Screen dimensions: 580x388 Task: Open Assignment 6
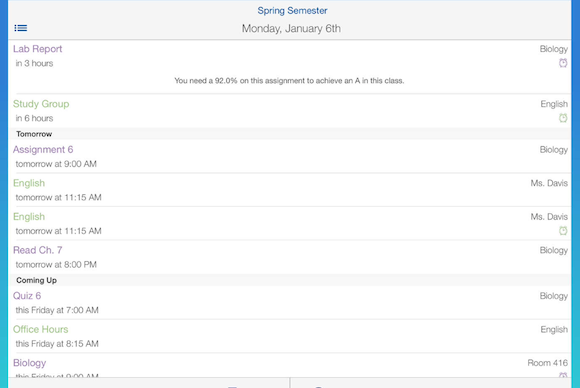tap(43, 149)
